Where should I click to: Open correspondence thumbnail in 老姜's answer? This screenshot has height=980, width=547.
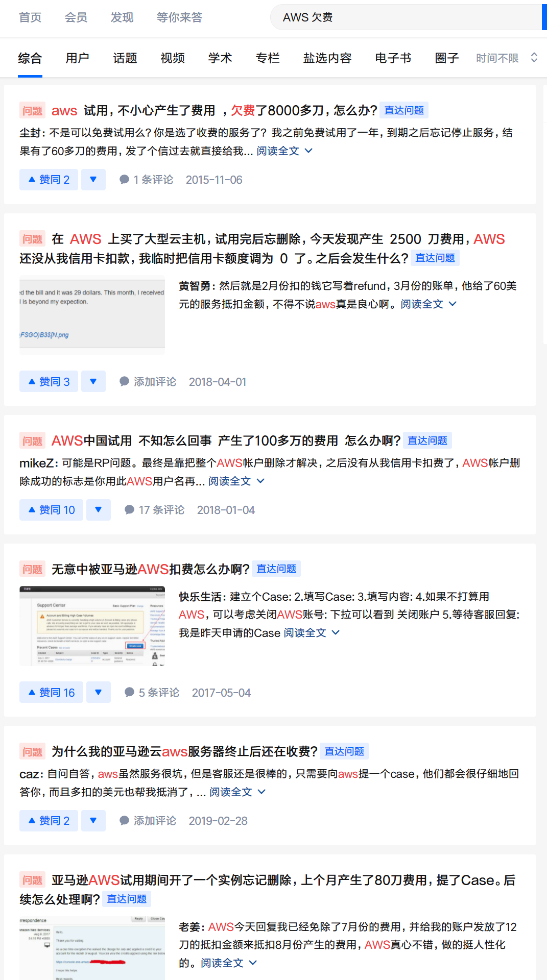(92, 948)
